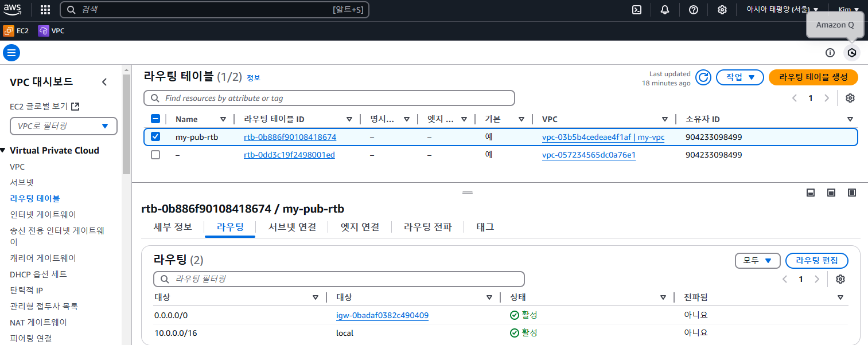Open the rtb-0b886f90108418674 link
The height and width of the screenshot is (345, 868).
pyautogui.click(x=290, y=138)
